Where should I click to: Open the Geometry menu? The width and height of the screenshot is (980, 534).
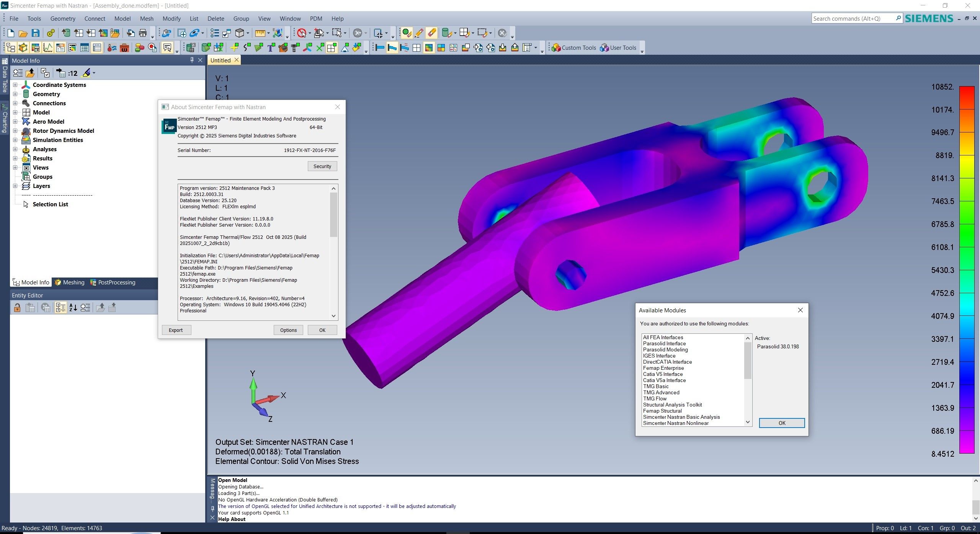click(63, 18)
